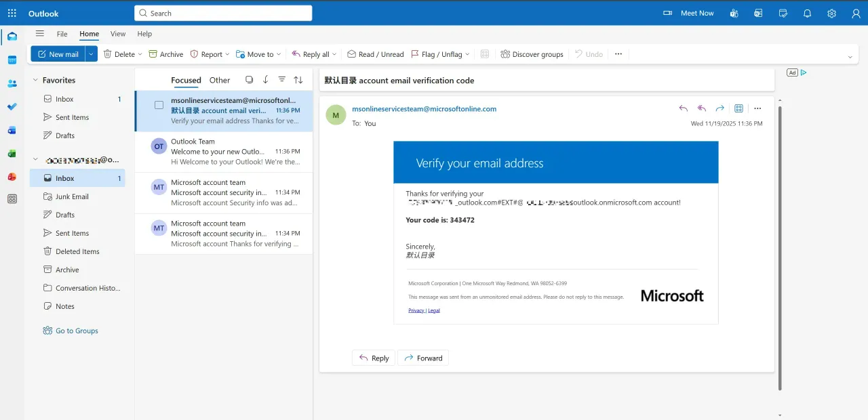
Task: Expand the Report dropdown arrow
Action: pos(227,54)
